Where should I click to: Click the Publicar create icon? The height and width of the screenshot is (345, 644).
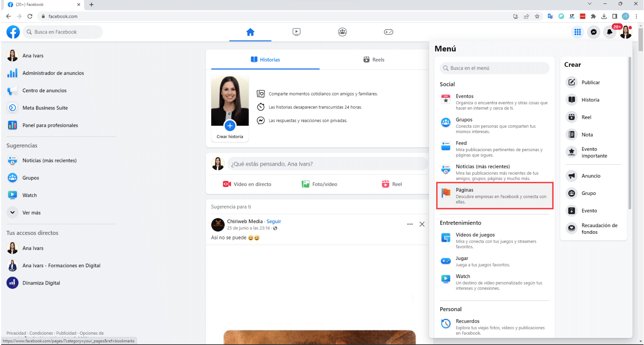pos(572,82)
